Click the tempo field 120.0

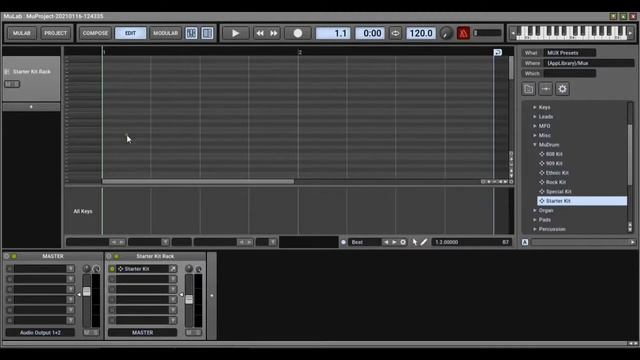pyautogui.click(x=421, y=33)
